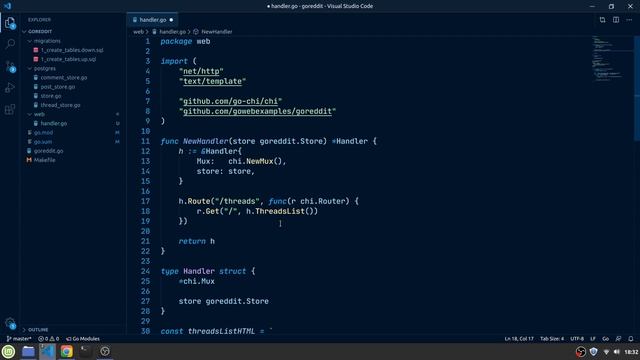640x360 pixels.
Task: Follow the gowebexamples/goreddit import link
Action: click(258, 111)
